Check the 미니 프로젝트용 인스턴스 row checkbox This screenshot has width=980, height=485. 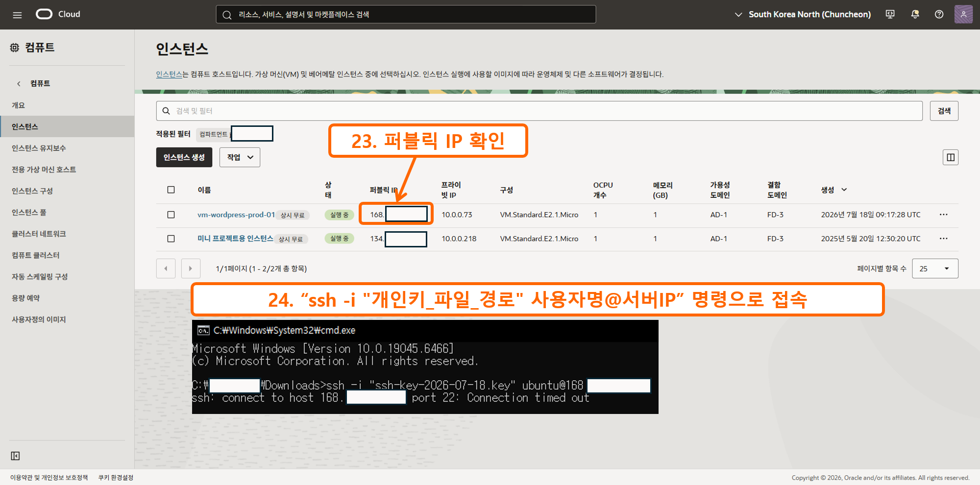point(171,239)
